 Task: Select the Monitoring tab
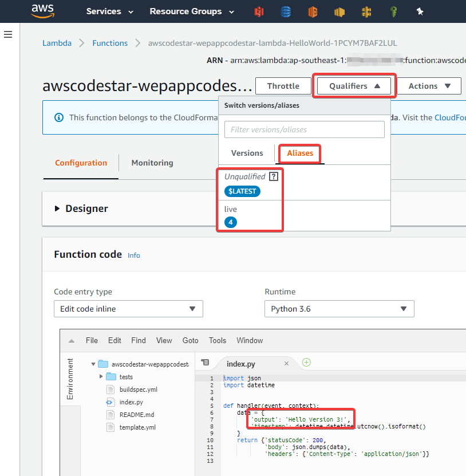[x=152, y=163]
